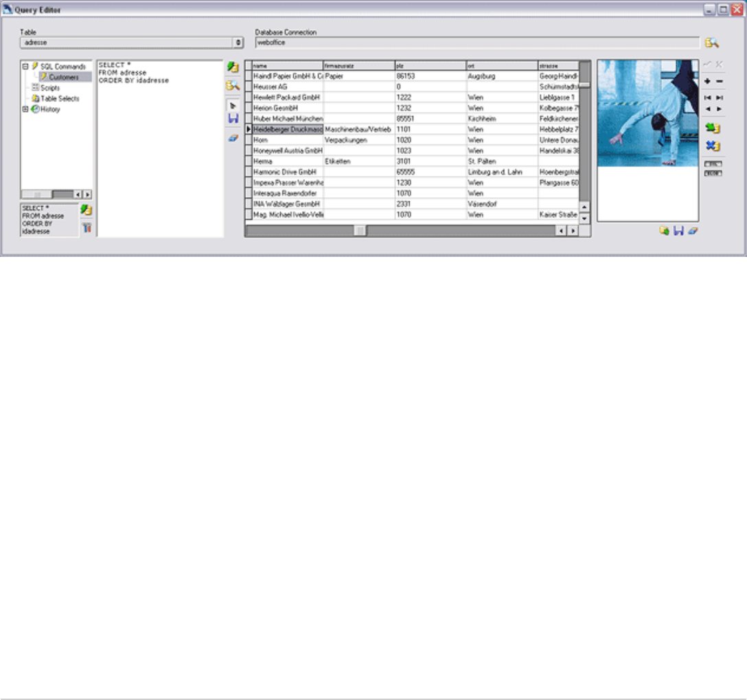Select the Haindl Papier GmbH row
747x700 pixels.
tap(412, 76)
